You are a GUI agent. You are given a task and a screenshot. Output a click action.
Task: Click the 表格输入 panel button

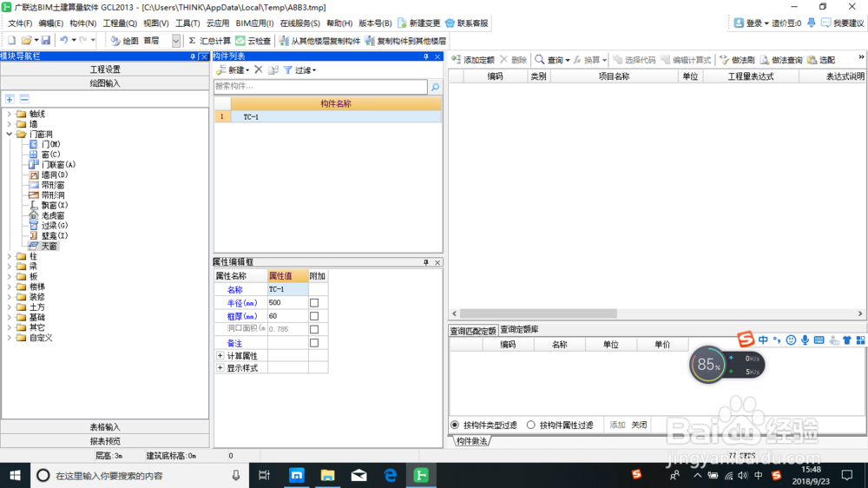point(105,427)
